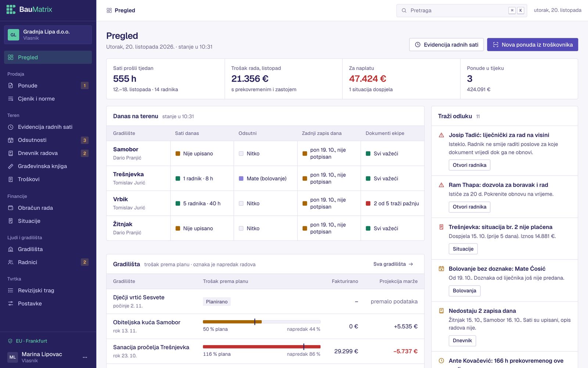
Task: Click the Postavke sliders icon
Action: 11,304
